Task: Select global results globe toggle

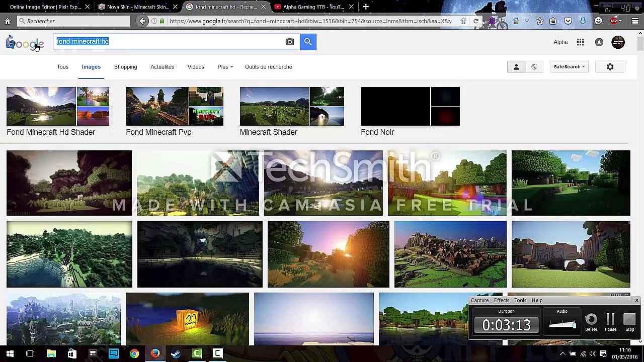Action: tap(534, 67)
